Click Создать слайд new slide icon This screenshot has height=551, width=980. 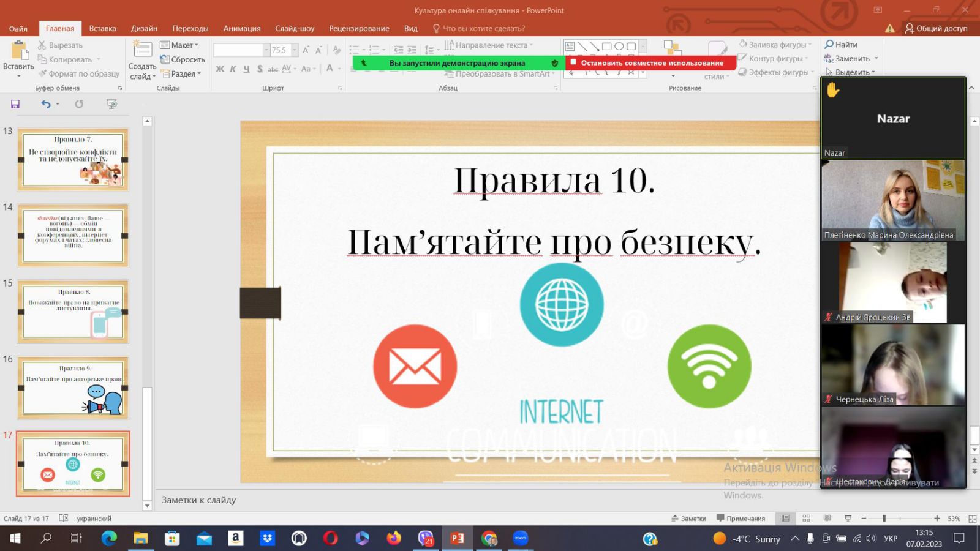[142, 49]
